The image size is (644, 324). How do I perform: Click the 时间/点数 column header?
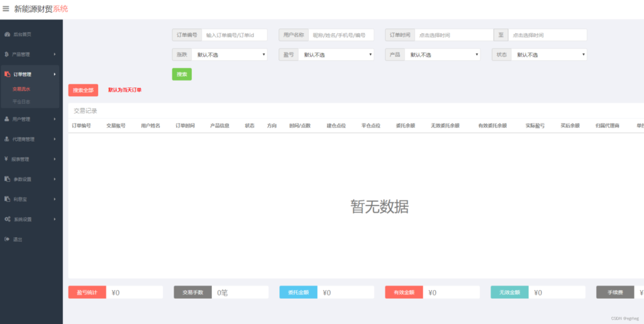click(300, 126)
